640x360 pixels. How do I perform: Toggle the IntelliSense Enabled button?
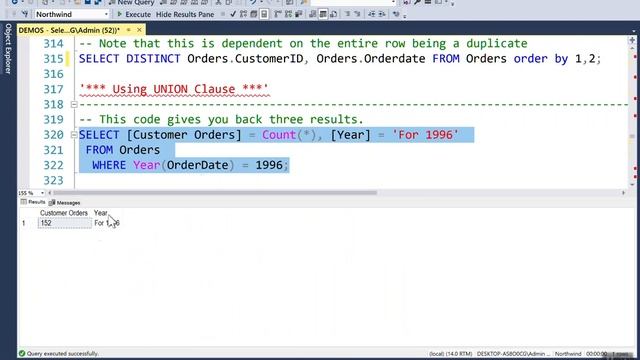point(264,14)
